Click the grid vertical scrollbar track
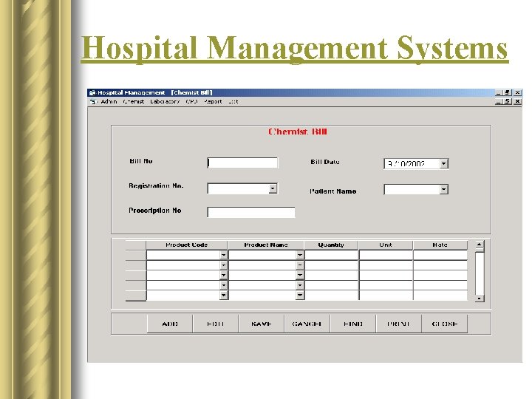This screenshot has height=399, width=532. coord(479,273)
